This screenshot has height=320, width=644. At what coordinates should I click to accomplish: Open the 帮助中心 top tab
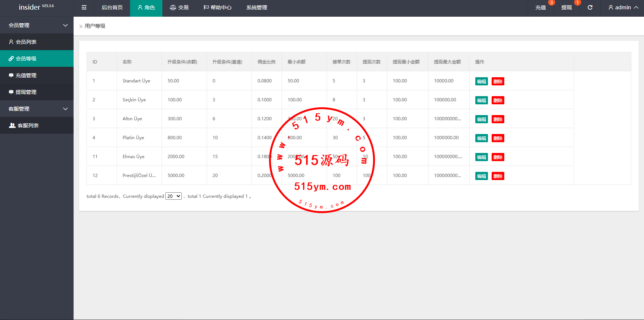pyautogui.click(x=217, y=8)
